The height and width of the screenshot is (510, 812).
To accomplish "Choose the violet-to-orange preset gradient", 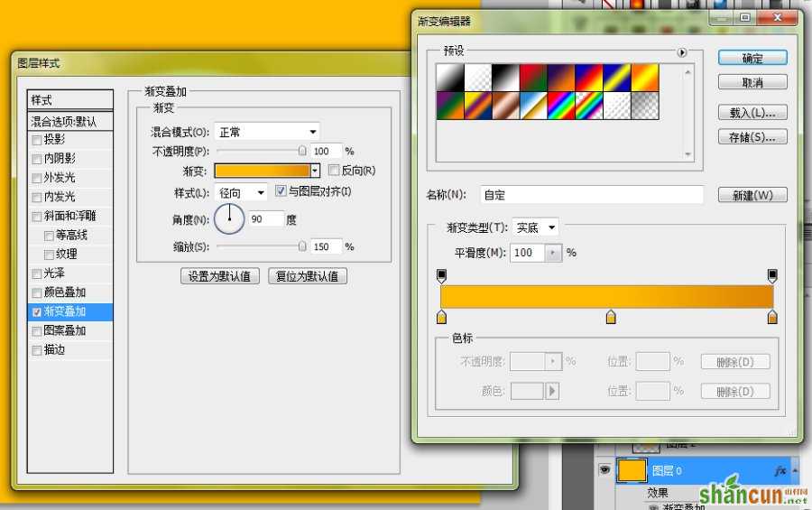I will (x=561, y=78).
